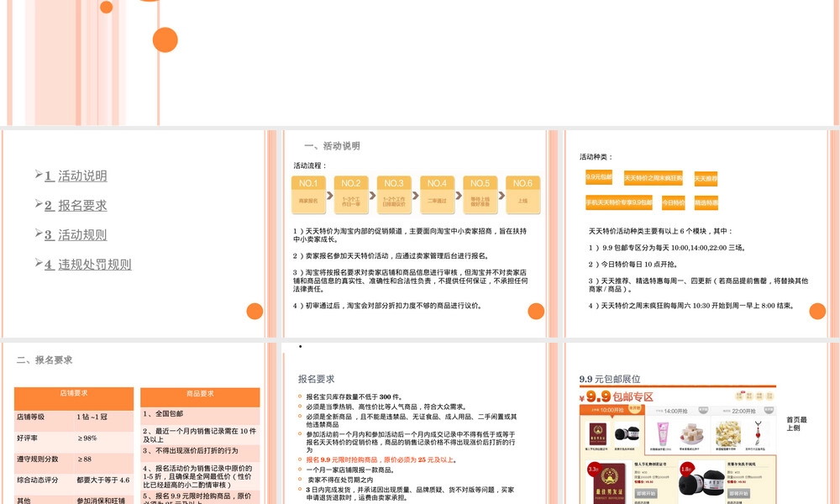The image size is (840, 504).
Task: Click the '二、报名要求' slide heading
Action: 45,360
